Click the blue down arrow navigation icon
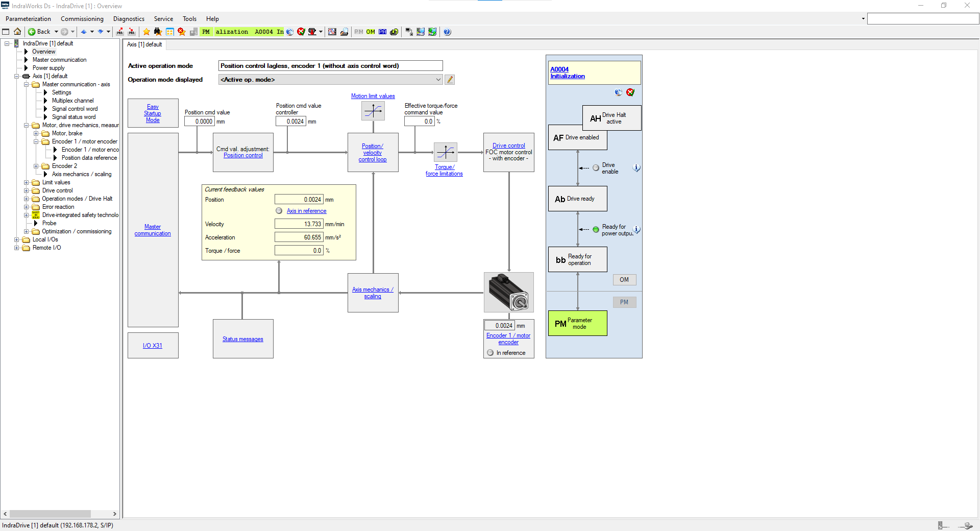Viewport: 980px width, 531px height. (101, 32)
